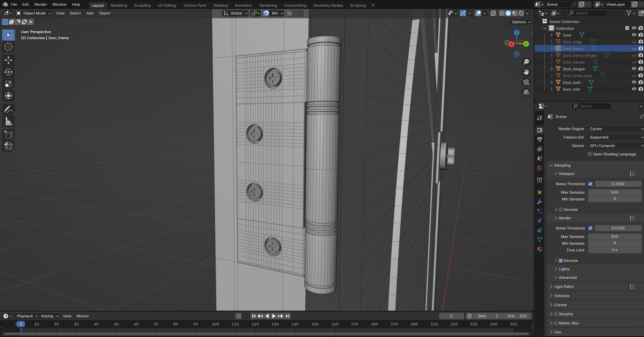Open Global transform orientation dropdown

tap(235, 13)
